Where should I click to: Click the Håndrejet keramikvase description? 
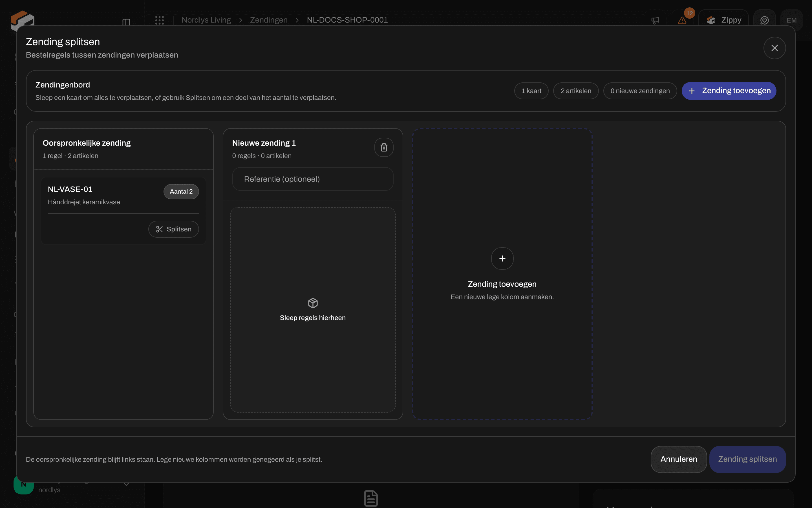[84, 202]
